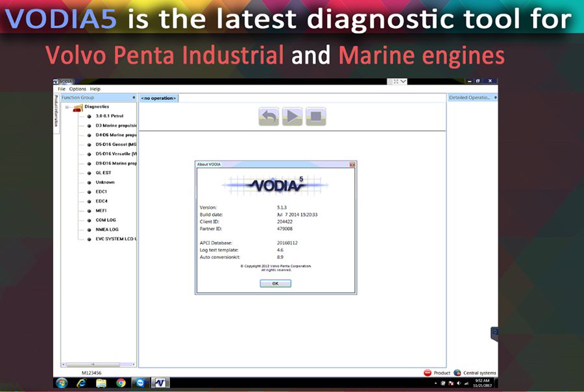The height and width of the screenshot is (392, 584).
Task: Open Internet Explorer from the taskbar
Action: click(x=81, y=383)
